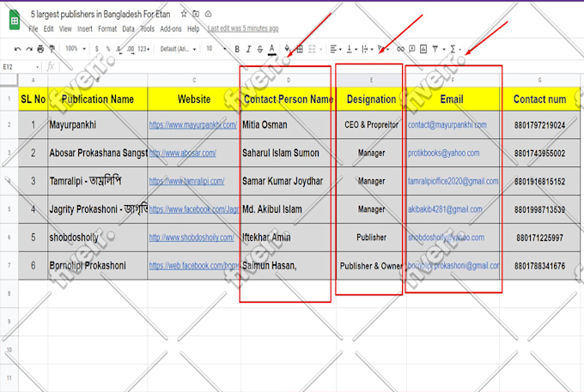
Task: Open vertical align options
Action: pyautogui.click(x=351, y=49)
